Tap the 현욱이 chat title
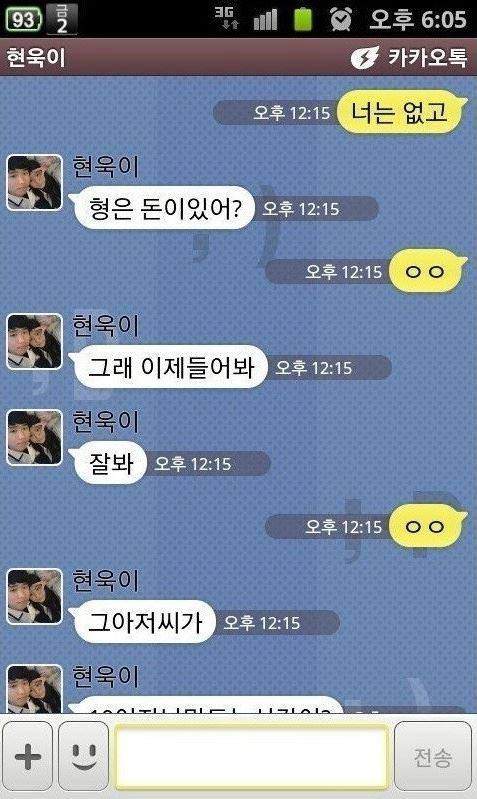This screenshot has width=477, height=799. 36,57
